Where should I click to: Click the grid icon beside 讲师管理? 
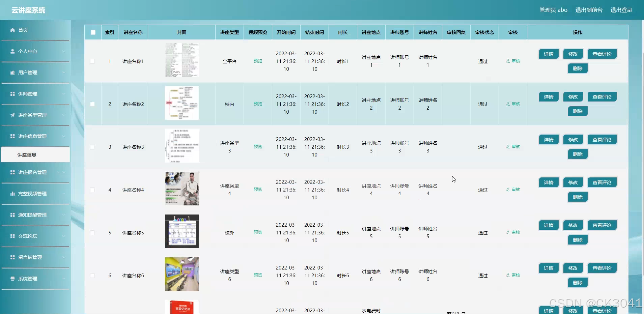(12, 94)
